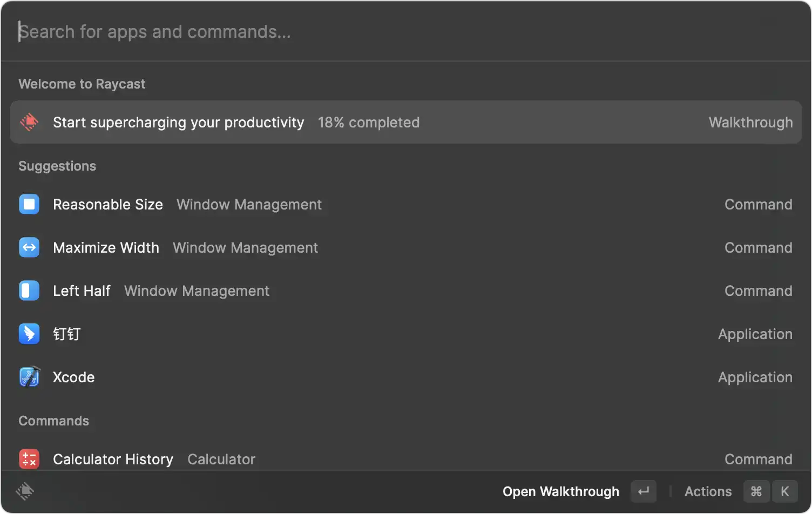Click the Xcode app icon
This screenshot has width=812, height=514.
[29, 377]
